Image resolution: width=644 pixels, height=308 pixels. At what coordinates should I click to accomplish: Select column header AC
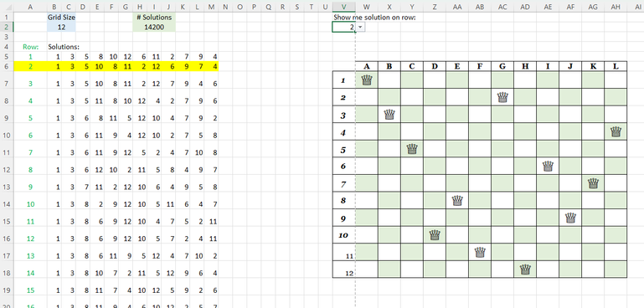[502, 7]
